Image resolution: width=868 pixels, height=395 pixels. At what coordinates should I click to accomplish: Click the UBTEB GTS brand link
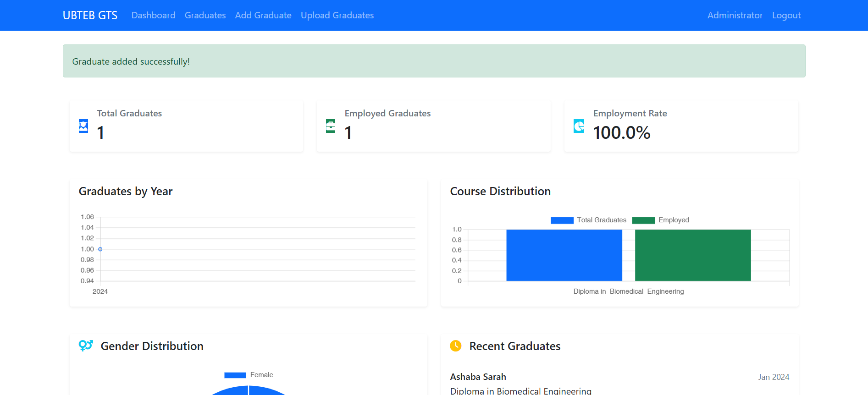pos(90,15)
